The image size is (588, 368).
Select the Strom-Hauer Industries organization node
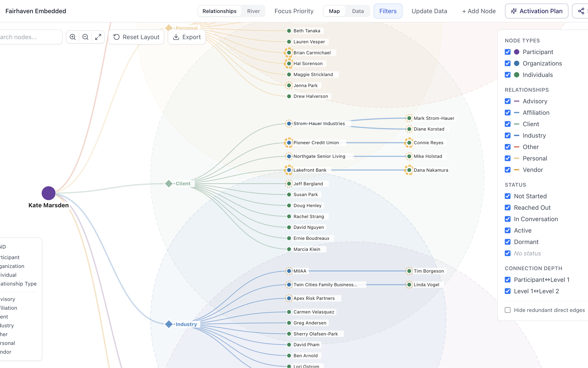pos(289,124)
